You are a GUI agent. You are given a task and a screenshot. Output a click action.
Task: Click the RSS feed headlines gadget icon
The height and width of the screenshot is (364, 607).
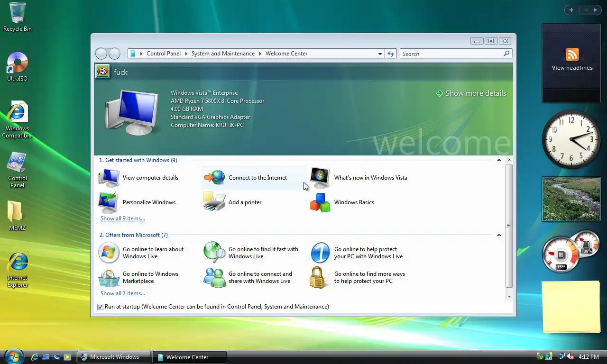click(572, 54)
